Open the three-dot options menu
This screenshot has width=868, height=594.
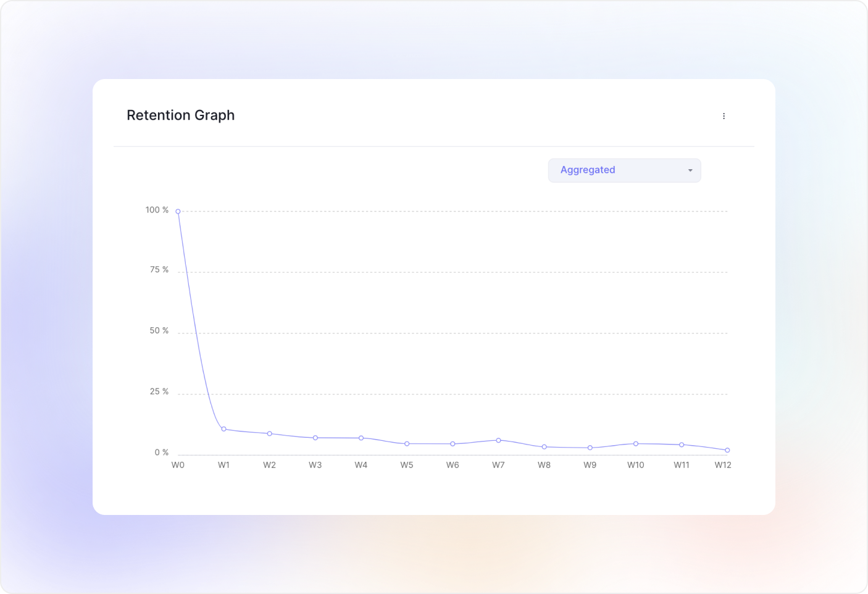pos(724,116)
